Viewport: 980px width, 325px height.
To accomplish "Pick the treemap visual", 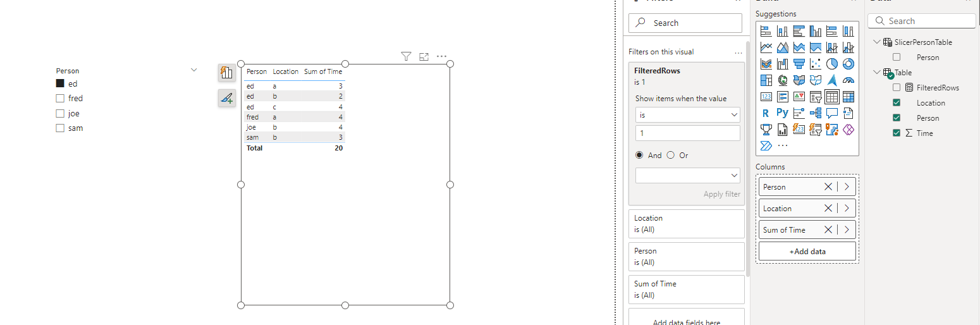I will pos(766,80).
